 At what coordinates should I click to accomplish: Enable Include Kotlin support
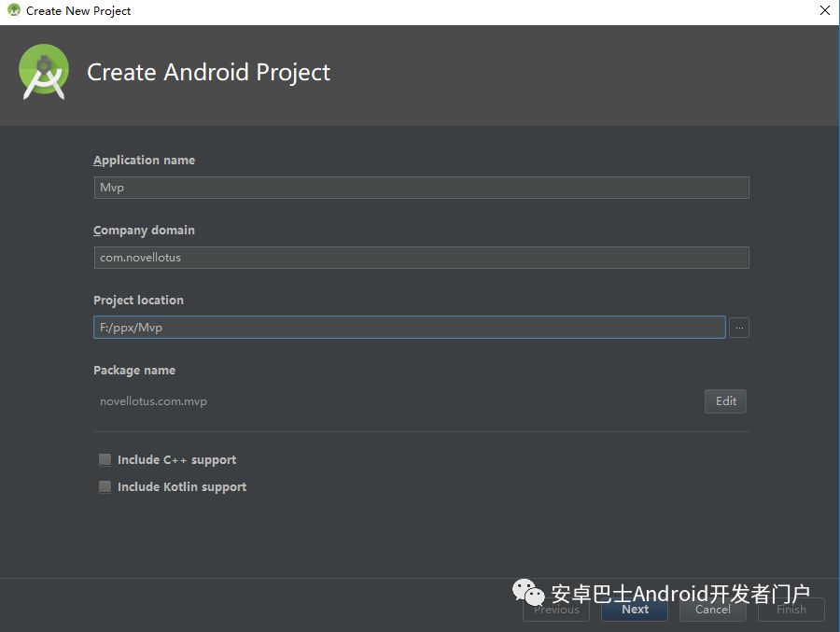(x=105, y=486)
